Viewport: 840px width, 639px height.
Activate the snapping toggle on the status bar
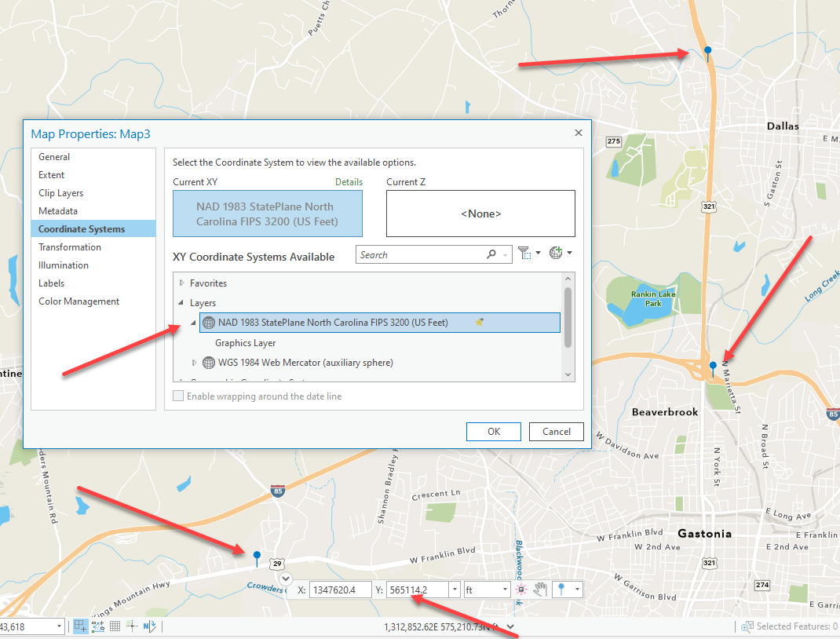click(80, 626)
